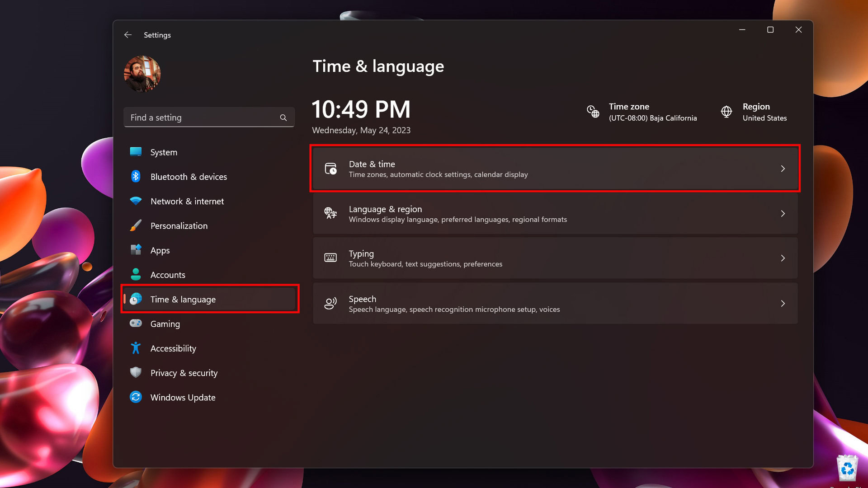Click the Accessibility figure icon
Screen dimensions: 868x488
click(136, 348)
